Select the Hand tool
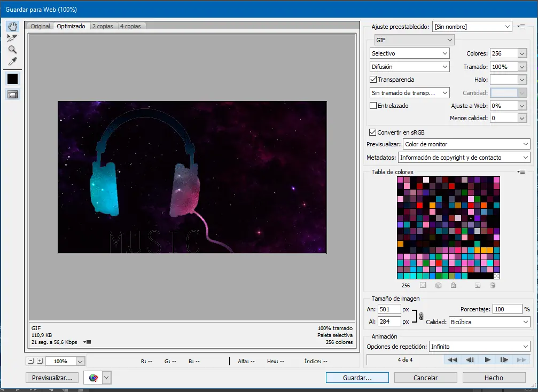The image size is (538, 392). click(x=12, y=26)
